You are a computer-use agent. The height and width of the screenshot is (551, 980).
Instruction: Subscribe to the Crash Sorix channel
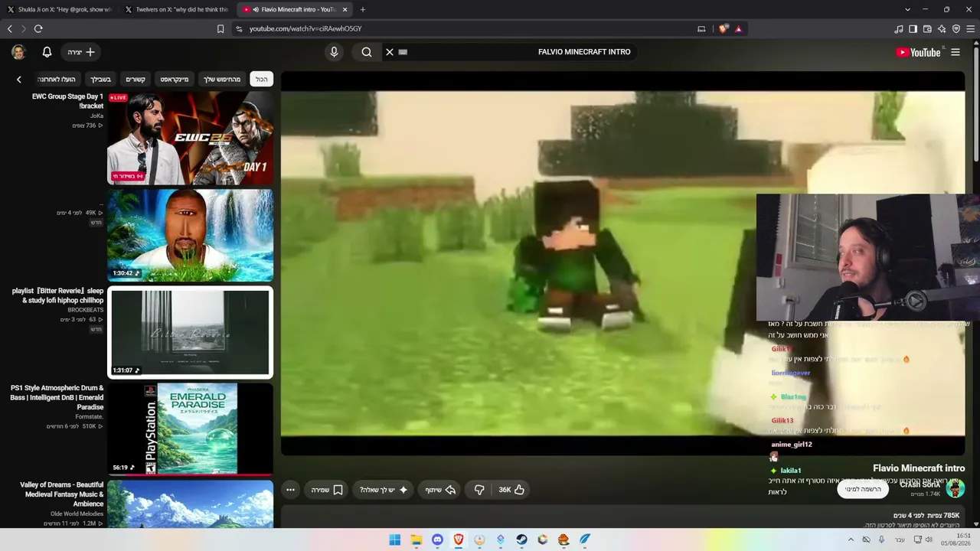point(863,489)
